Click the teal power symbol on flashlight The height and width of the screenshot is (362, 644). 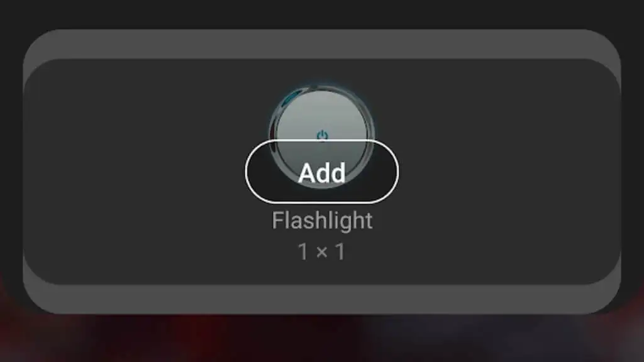323,135
